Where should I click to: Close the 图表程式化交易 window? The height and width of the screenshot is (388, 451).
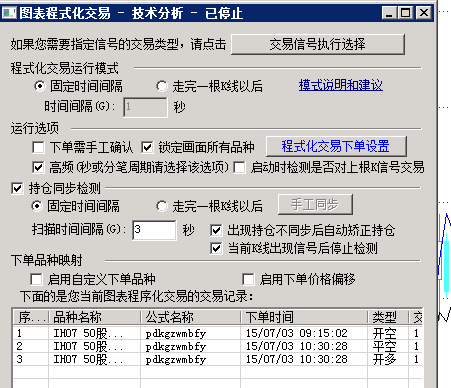click(424, 13)
